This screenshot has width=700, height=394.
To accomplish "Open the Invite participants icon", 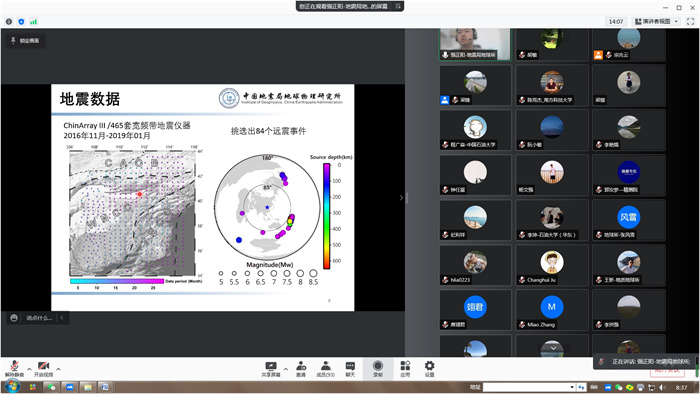I will 301,369.
